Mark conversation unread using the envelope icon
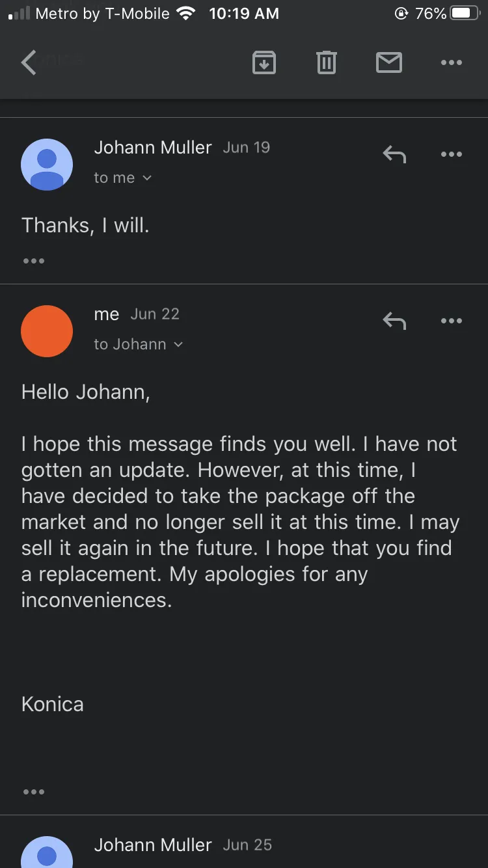The image size is (488, 868). pos(388,62)
